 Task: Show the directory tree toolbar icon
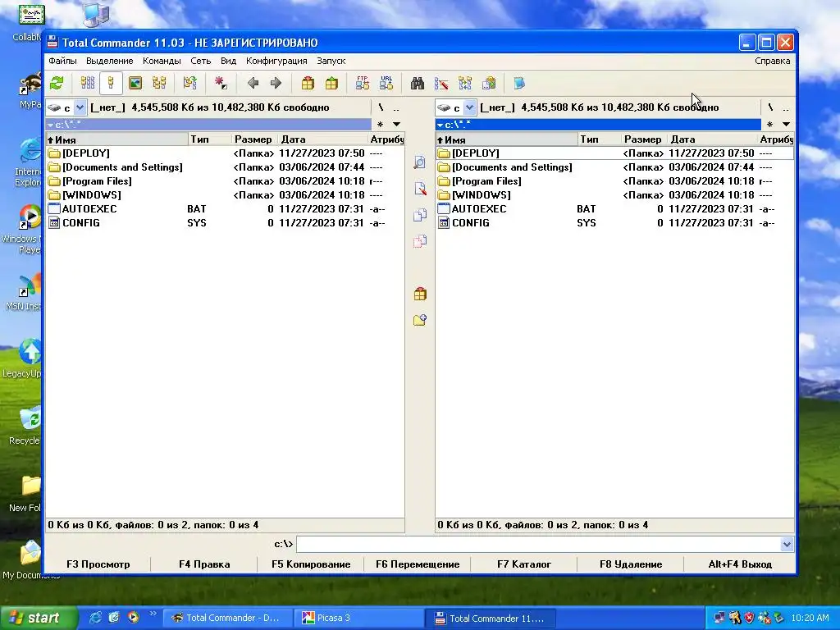tap(159, 83)
